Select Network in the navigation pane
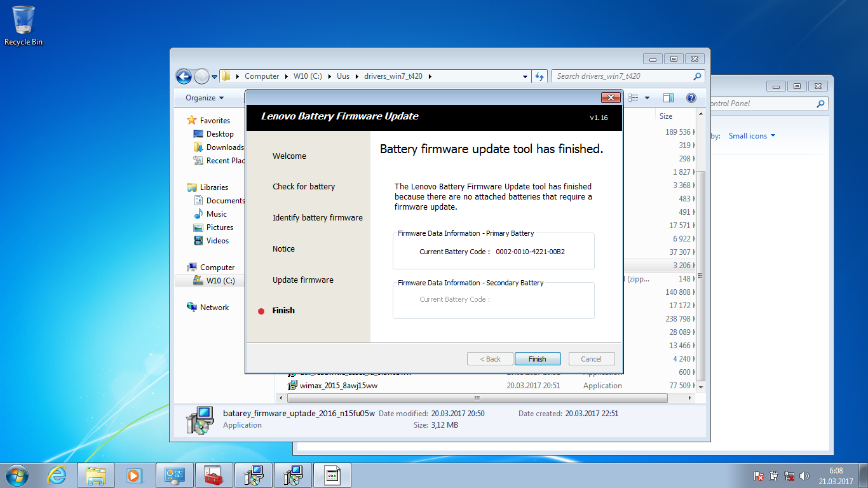868x488 pixels. (x=214, y=308)
